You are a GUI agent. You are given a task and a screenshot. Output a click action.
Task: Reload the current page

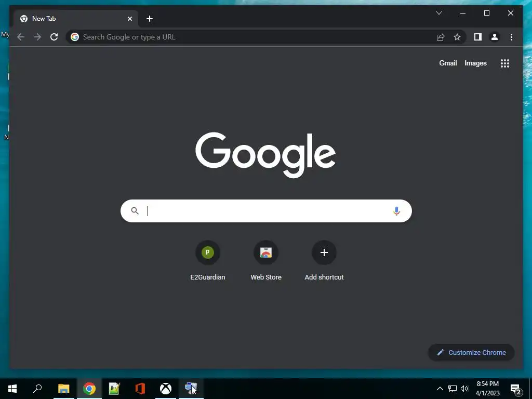point(54,37)
